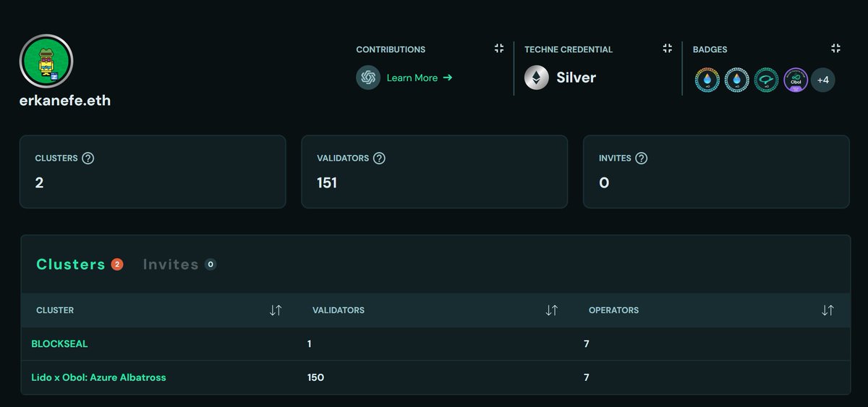The image size is (868, 407).
Task: Click the Contributions swirl icon
Action: pyautogui.click(x=368, y=77)
